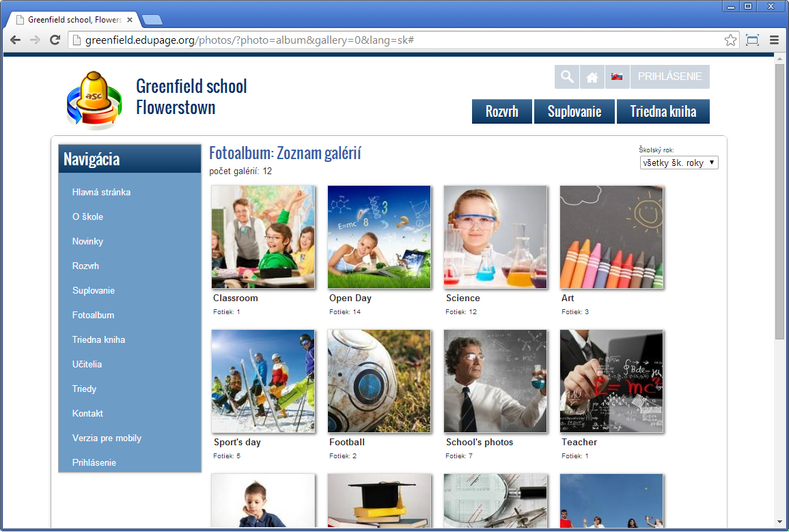Open the Art crayons thumbnail
Image resolution: width=789 pixels, height=532 pixels.
point(612,237)
